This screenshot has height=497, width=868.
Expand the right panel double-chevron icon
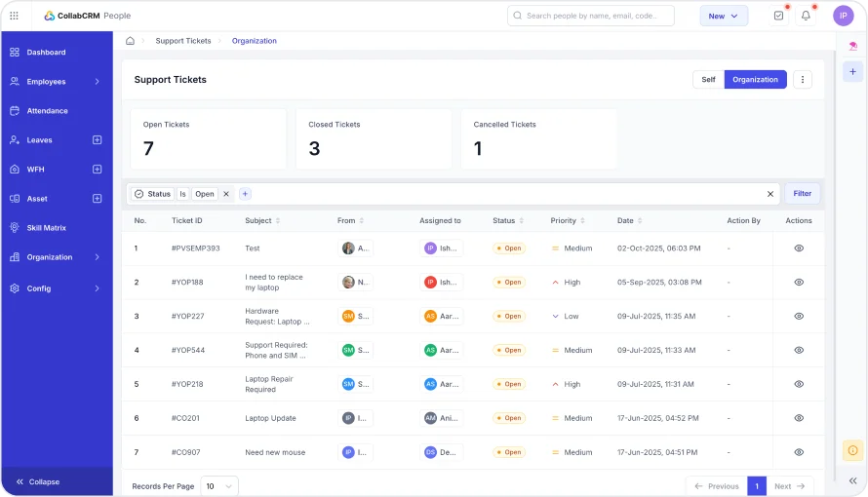pos(852,480)
